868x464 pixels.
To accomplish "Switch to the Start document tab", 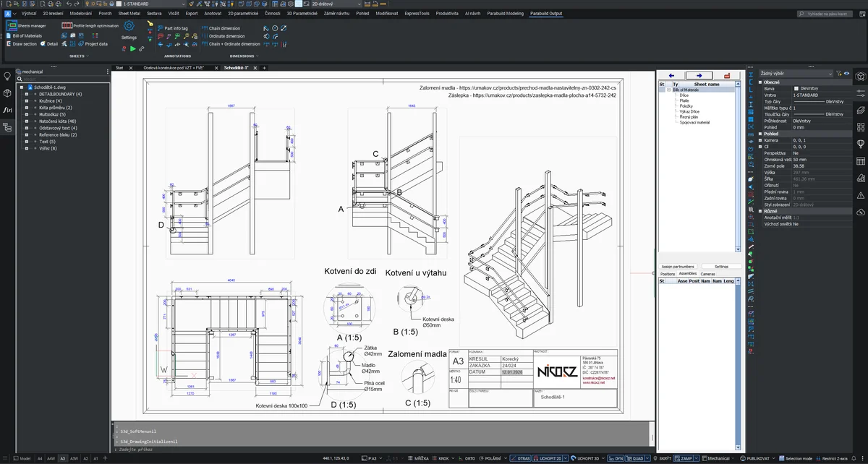I will click(119, 67).
